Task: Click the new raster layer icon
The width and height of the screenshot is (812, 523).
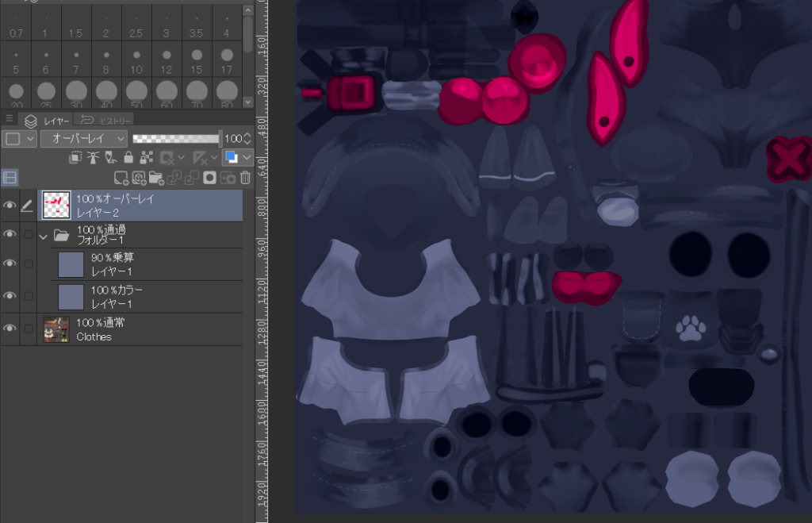Action: (x=121, y=178)
